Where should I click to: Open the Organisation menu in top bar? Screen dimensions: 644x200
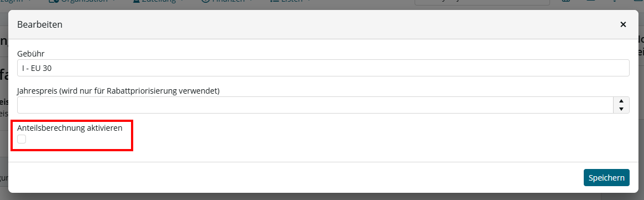[x=84, y=2]
